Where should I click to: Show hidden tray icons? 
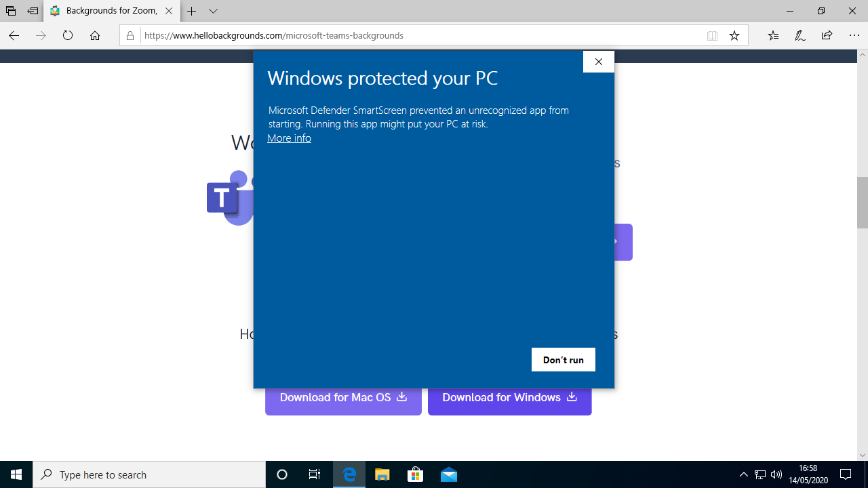743,474
